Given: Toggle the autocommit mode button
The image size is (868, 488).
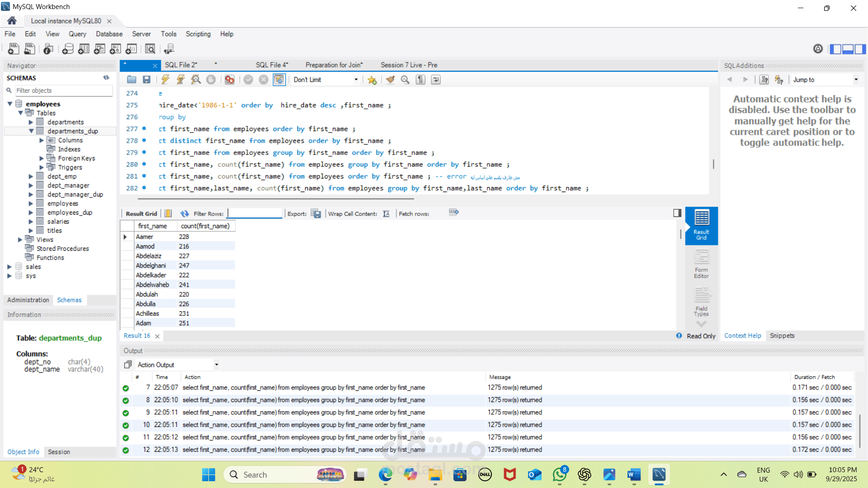Looking at the screenshot, I should click(279, 80).
